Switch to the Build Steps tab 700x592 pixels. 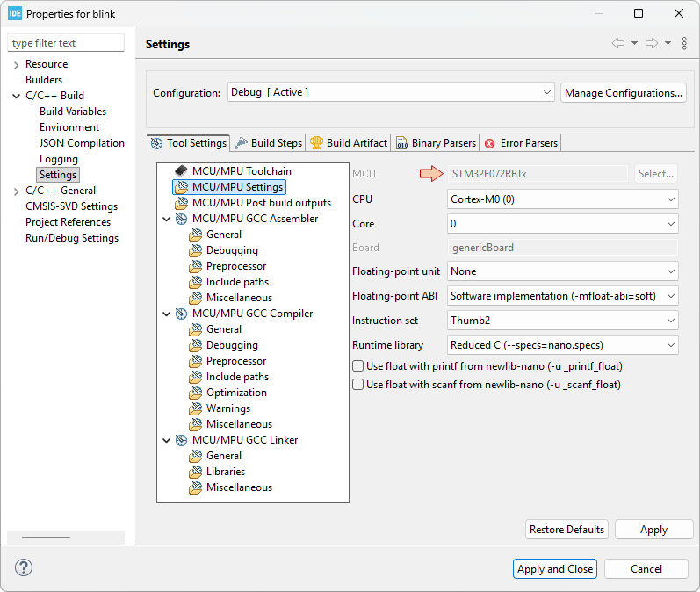269,143
